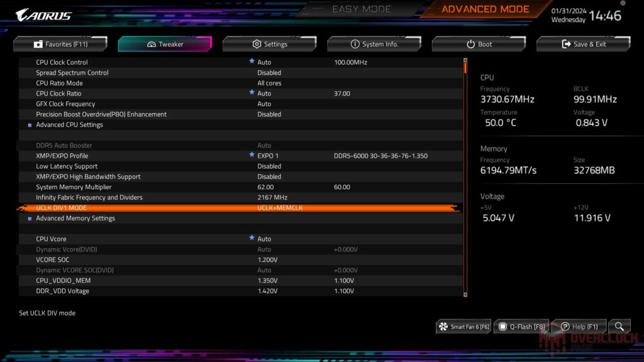Click the star next to CPU Vcore
Image resolution: width=644 pixels, height=362 pixels.
pyautogui.click(x=251, y=238)
